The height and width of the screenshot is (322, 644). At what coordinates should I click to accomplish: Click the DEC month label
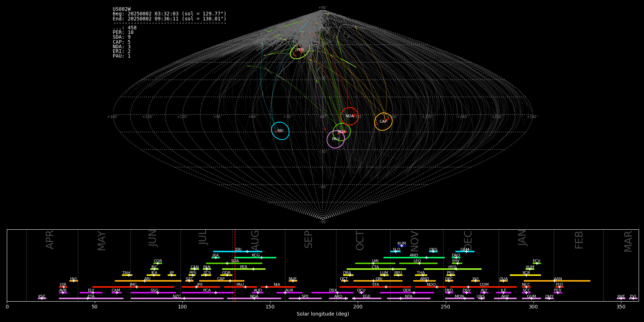click(468, 240)
